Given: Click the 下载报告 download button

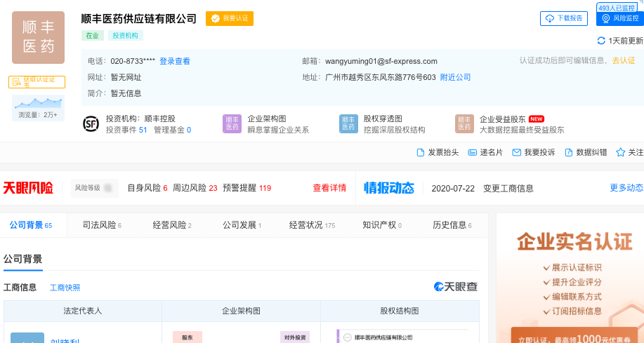Looking at the screenshot, I should pyautogui.click(x=563, y=18).
